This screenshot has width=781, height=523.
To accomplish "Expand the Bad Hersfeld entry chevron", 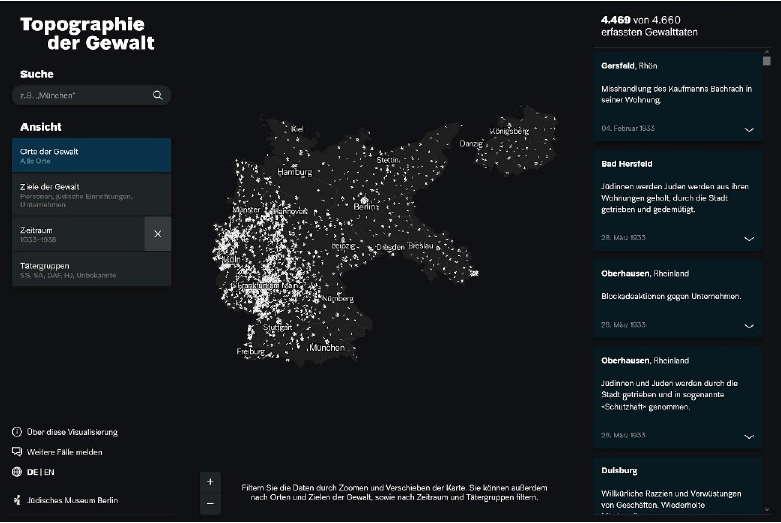I will (749, 239).
